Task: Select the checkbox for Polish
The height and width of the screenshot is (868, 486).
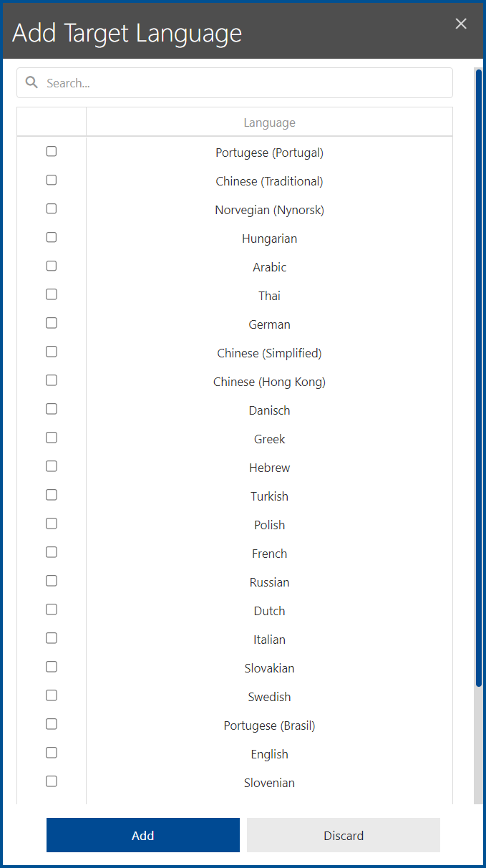Action: (51, 523)
